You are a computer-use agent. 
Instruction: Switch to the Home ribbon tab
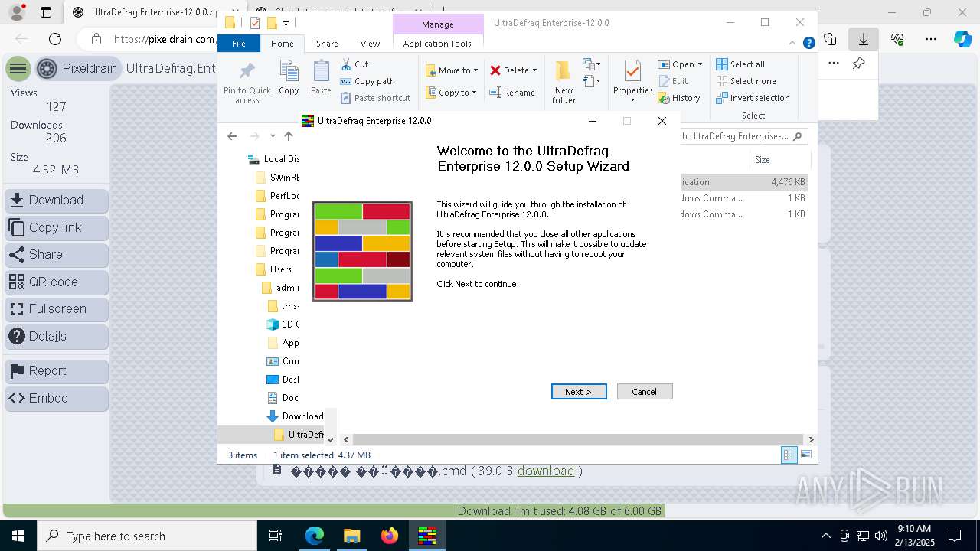[282, 44]
